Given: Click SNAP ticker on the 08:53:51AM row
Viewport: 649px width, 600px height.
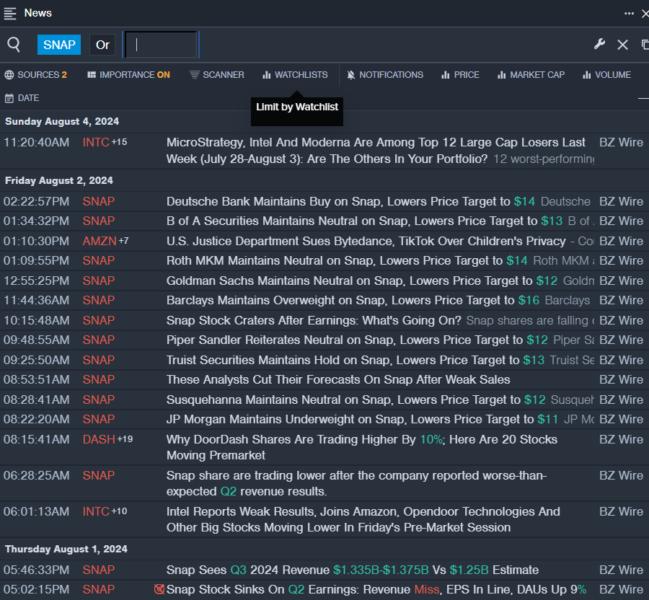Looking at the screenshot, I should click(x=99, y=379).
